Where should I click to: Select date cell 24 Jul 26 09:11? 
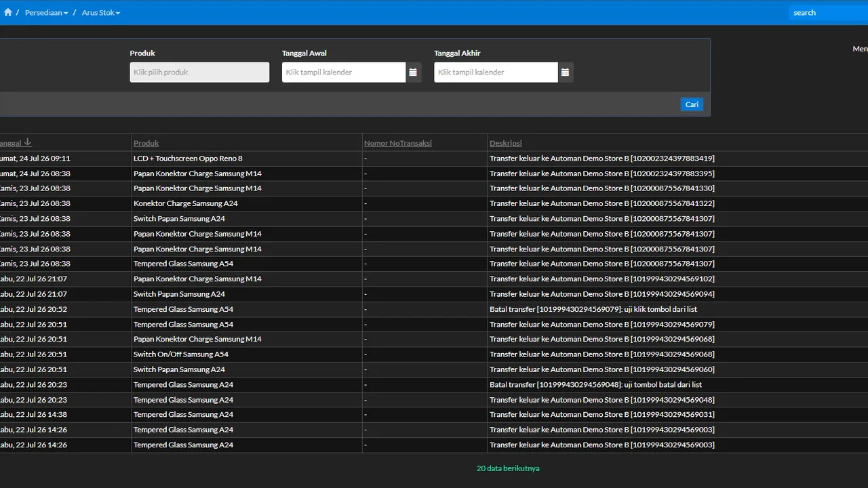[35, 159]
